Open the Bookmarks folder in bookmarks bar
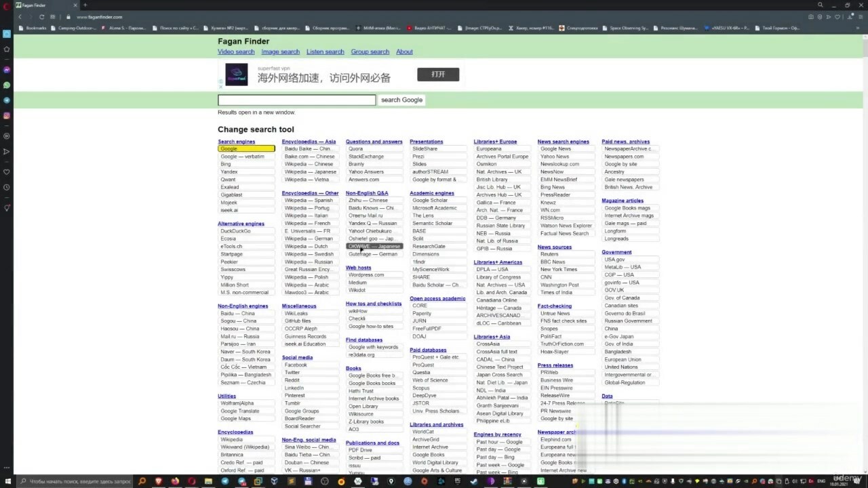 tap(33, 28)
